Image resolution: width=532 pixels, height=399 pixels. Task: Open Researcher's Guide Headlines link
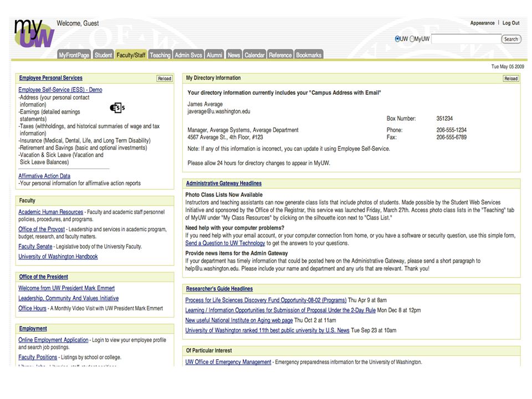[x=219, y=288]
